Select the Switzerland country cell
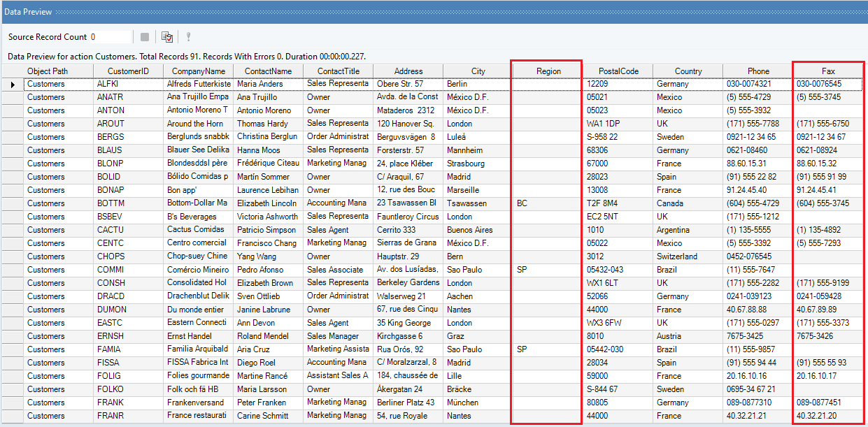 [x=688, y=256]
